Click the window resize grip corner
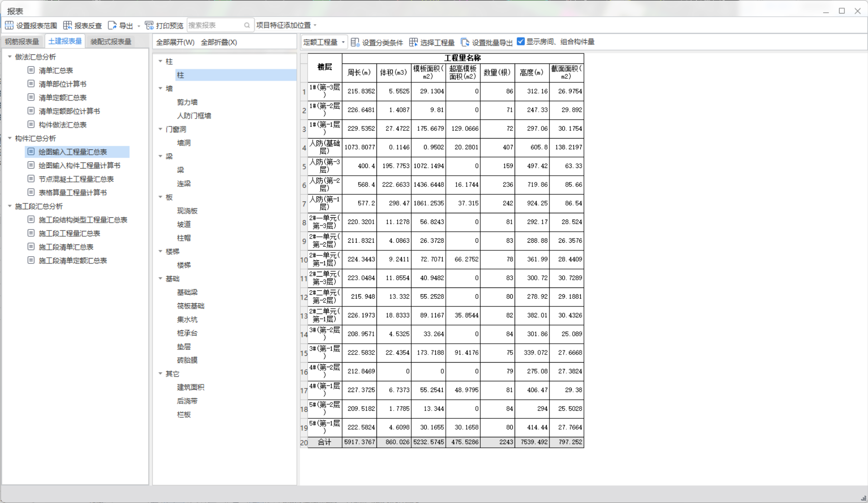 pos(863,498)
